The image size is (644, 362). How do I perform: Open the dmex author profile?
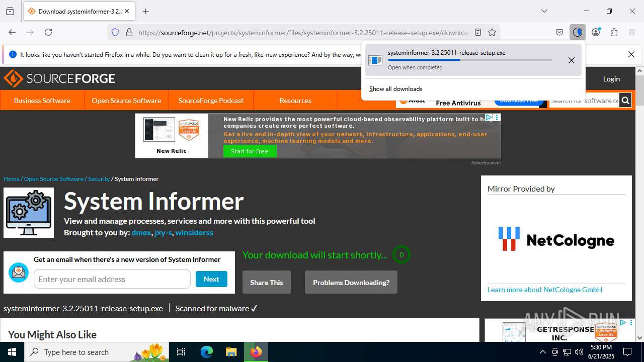coord(141,233)
